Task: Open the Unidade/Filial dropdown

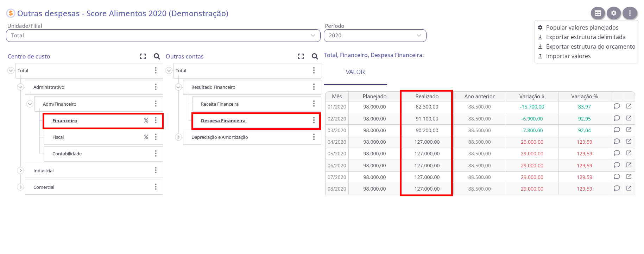Action: pyautogui.click(x=163, y=36)
